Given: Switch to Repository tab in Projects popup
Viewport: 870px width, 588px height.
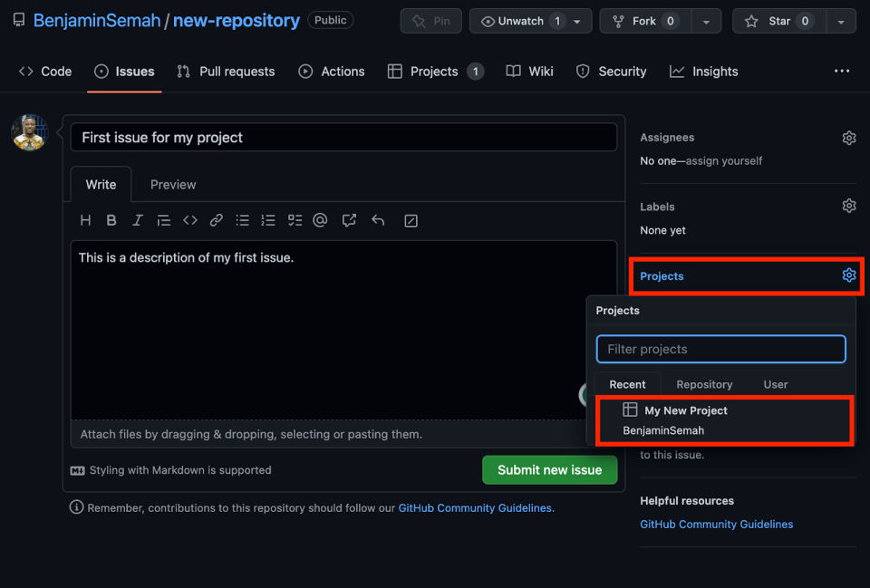Looking at the screenshot, I should [705, 384].
